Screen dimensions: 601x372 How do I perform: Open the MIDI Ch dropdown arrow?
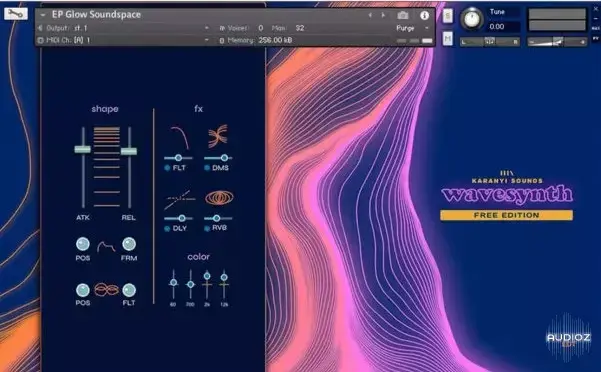[207, 40]
